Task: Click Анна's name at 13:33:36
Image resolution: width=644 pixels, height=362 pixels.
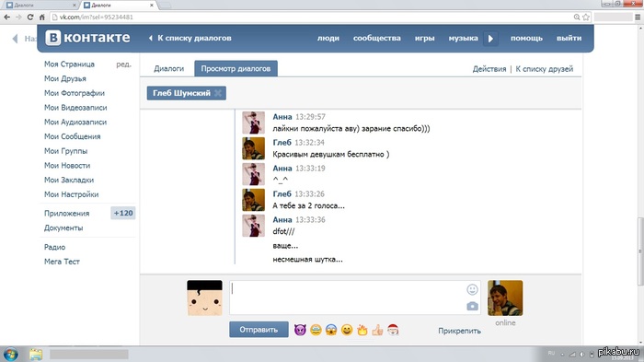Action: [282, 219]
